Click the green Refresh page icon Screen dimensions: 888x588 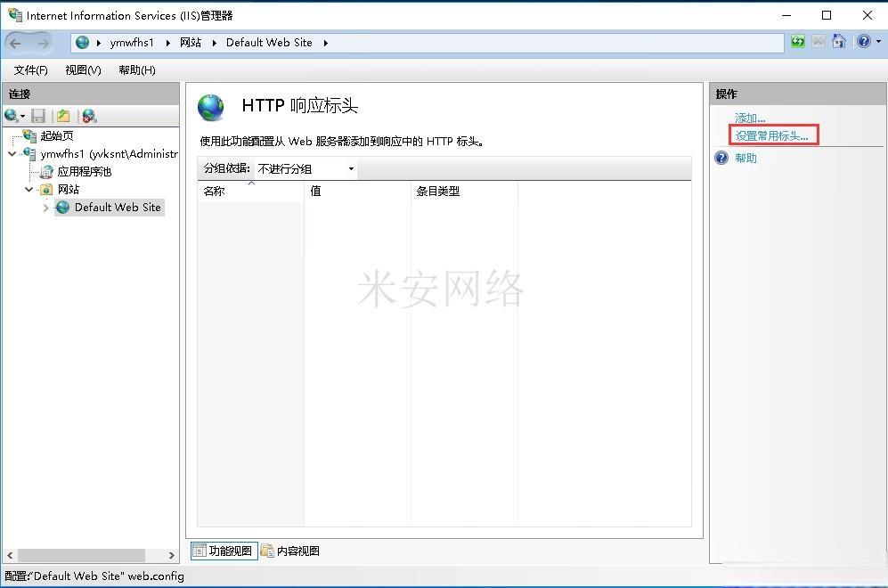[798, 41]
